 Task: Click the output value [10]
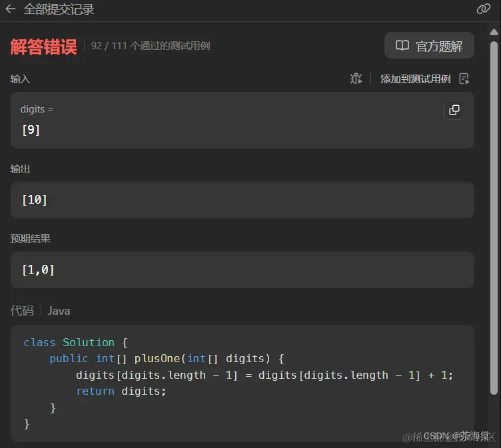point(35,200)
